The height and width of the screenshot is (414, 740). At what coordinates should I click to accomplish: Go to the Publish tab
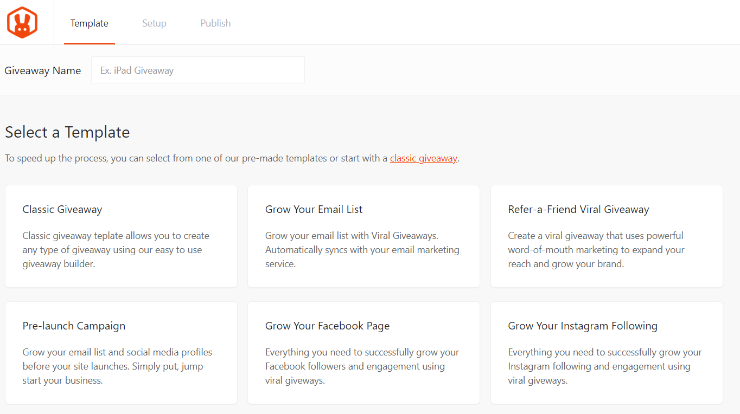(215, 23)
